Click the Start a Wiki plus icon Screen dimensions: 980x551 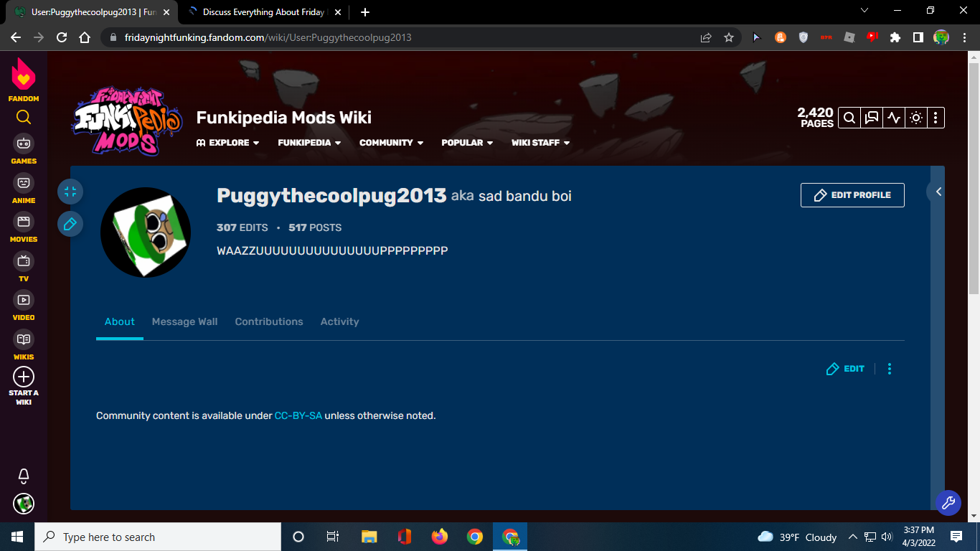(24, 377)
